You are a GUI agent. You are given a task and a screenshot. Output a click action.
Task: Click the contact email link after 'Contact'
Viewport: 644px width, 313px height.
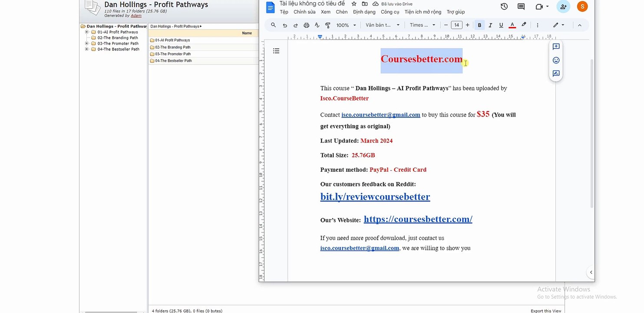pyautogui.click(x=381, y=115)
